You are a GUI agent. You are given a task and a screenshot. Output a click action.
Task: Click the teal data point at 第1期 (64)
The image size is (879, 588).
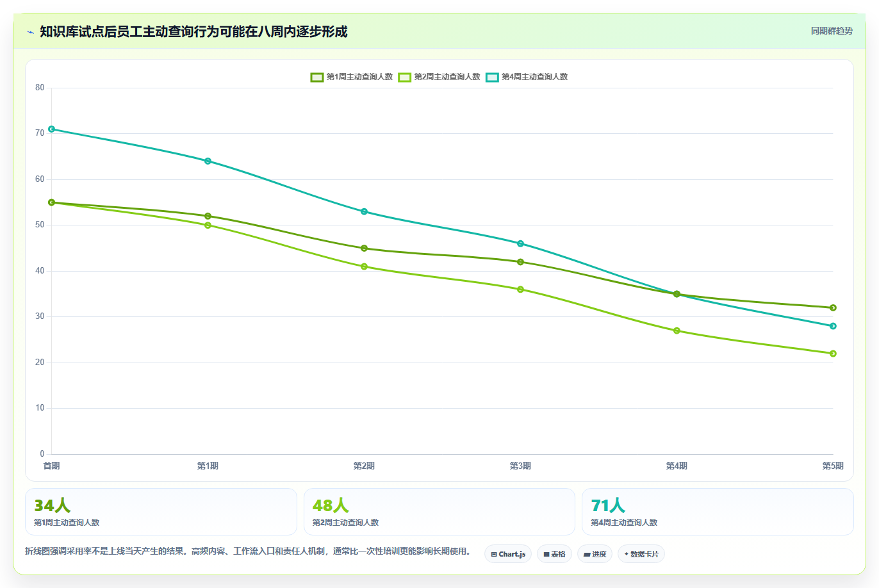pos(208,161)
